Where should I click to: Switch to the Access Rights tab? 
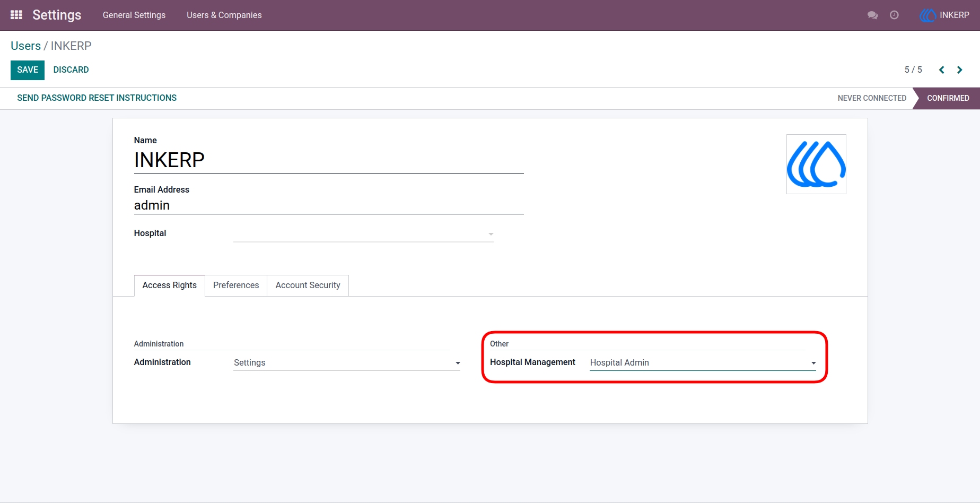tap(170, 285)
